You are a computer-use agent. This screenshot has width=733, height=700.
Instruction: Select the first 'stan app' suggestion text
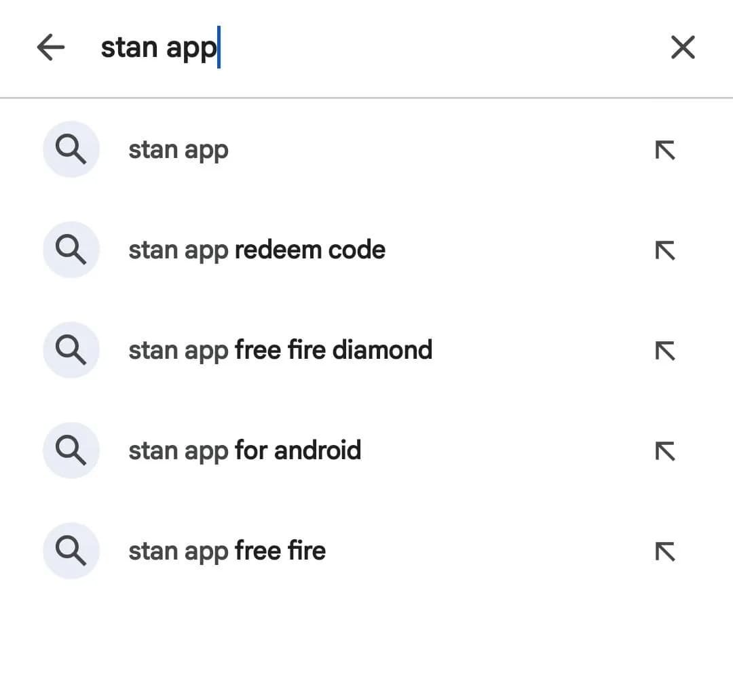click(178, 150)
